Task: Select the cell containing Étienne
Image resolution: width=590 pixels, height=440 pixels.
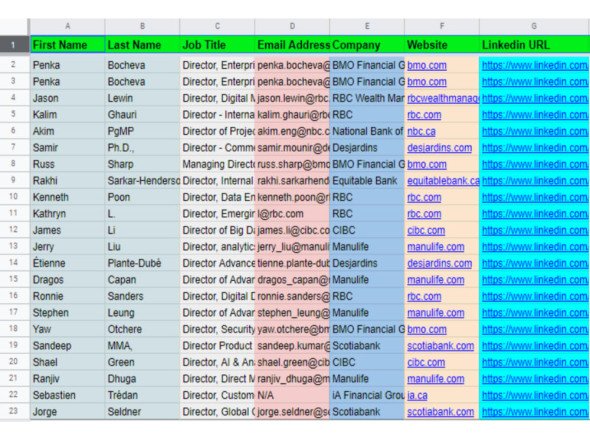Action: point(67,263)
